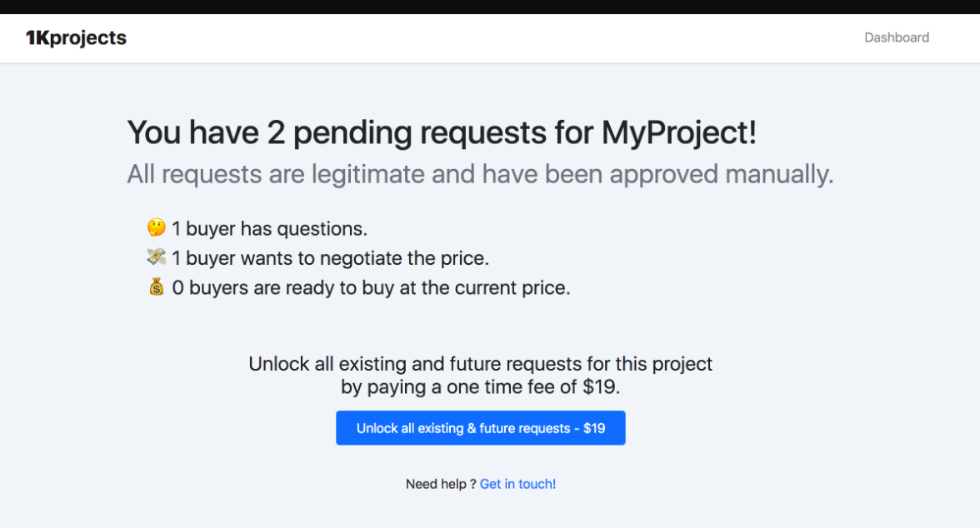
Task: Select the '1 buyer has questions' line
Action: pyautogui.click(x=269, y=229)
